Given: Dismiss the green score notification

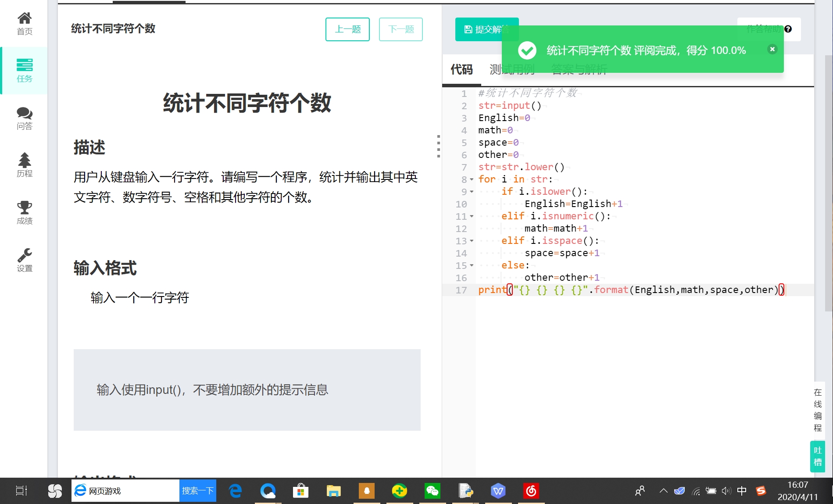Looking at the screenshot, I should pos(772,49).
